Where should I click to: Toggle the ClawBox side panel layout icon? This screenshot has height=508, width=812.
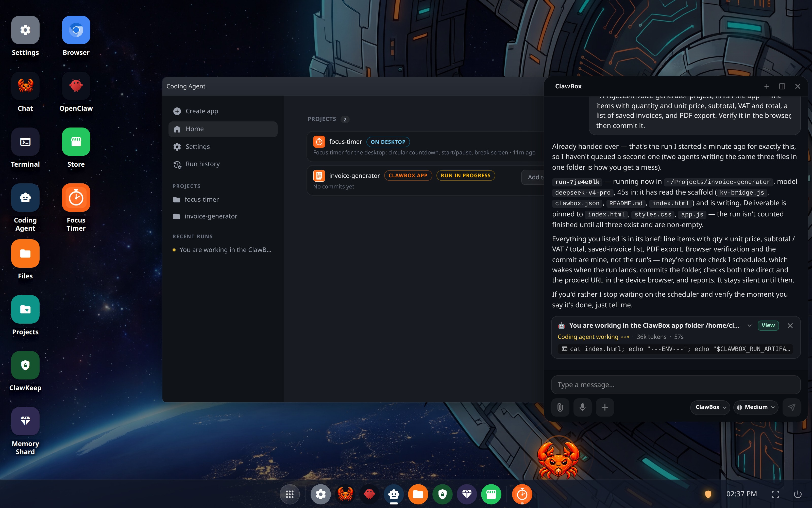coord(782,86)
